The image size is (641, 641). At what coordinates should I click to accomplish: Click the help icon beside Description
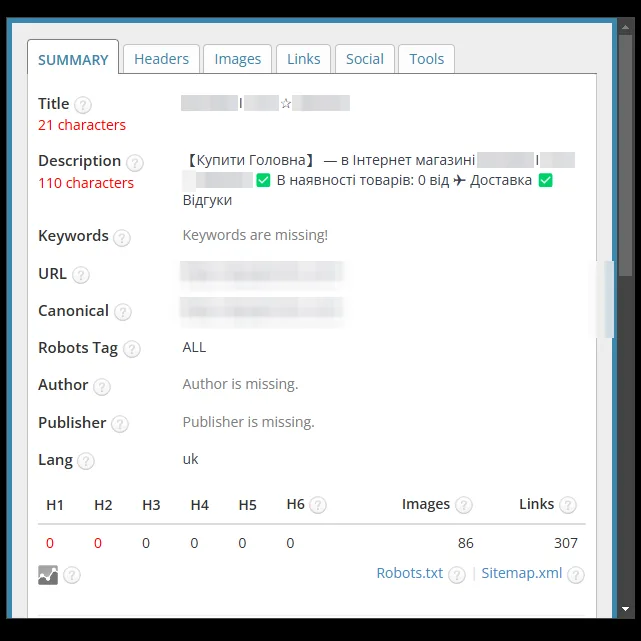pos(134,163)
